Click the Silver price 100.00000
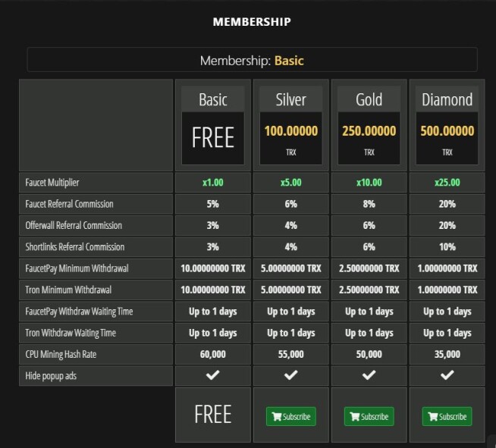Image resolution: width=496 pixels, height=448 pixels. (291, 130)
